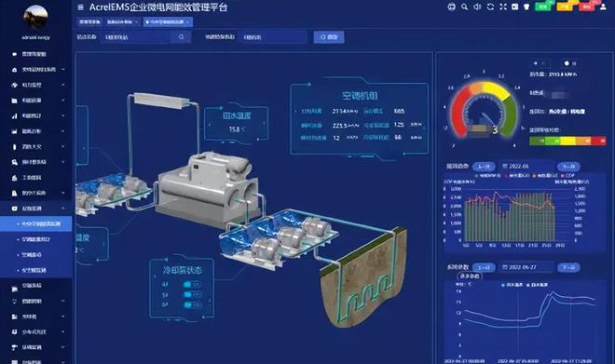615x364 pixels.
Task: Open the red alarm badge in header
Action: click(587, 7)
